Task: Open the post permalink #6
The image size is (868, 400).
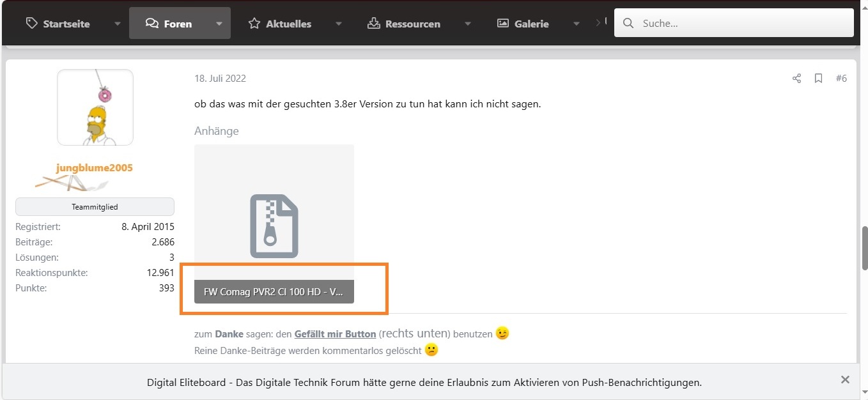Action: point(841,79)
